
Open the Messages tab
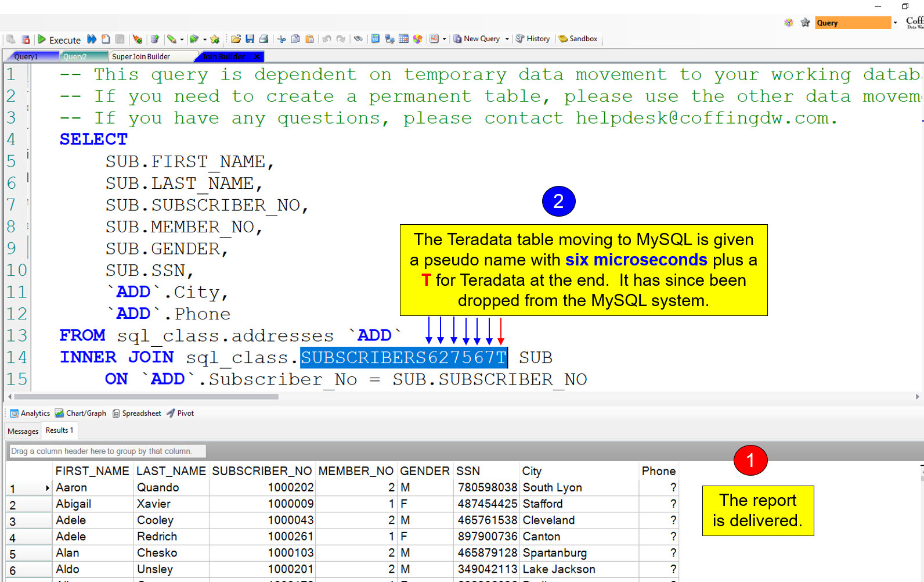pos(23,431)
